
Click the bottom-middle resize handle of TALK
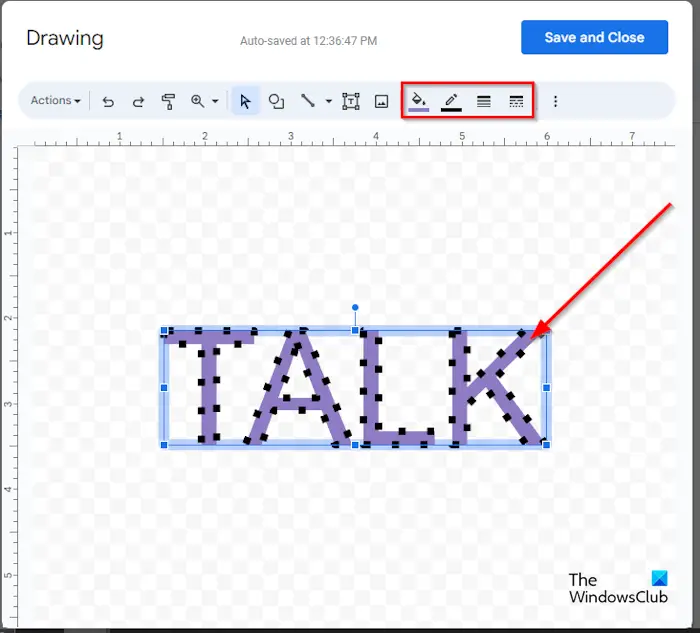pos(355,445)
